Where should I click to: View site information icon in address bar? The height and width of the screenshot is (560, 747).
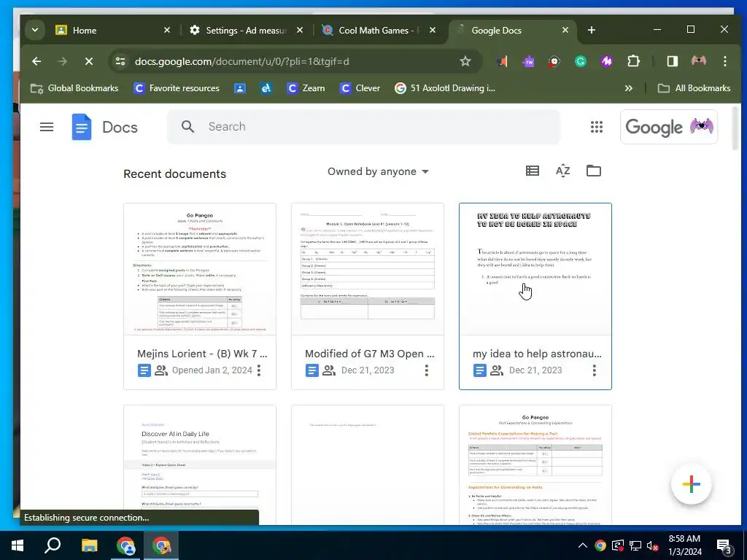(x=120, y=61)
